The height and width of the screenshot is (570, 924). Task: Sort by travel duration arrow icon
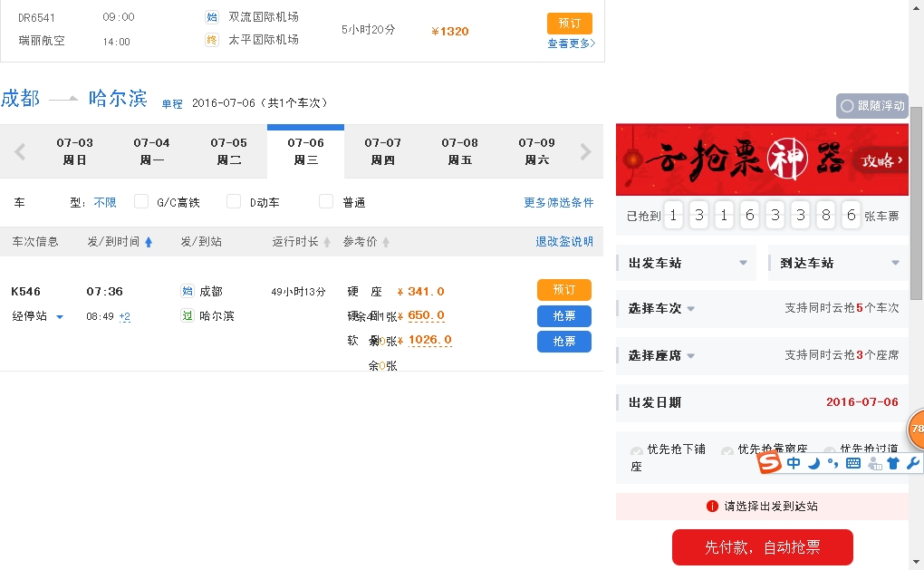(327, 242)
